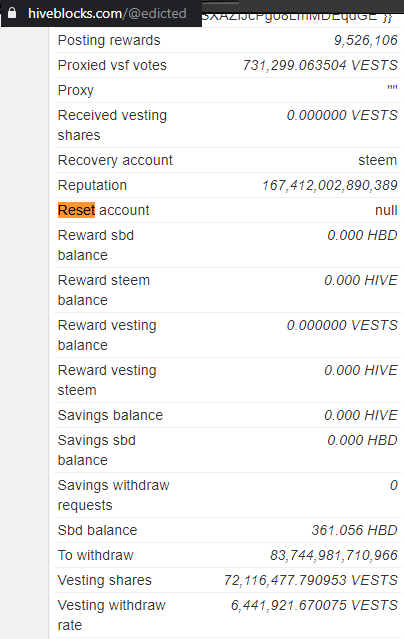Image resolution: width=404 pixels, height=639 pixels.
Task: Click the highlighted Reset word
Action: point(76,210)
